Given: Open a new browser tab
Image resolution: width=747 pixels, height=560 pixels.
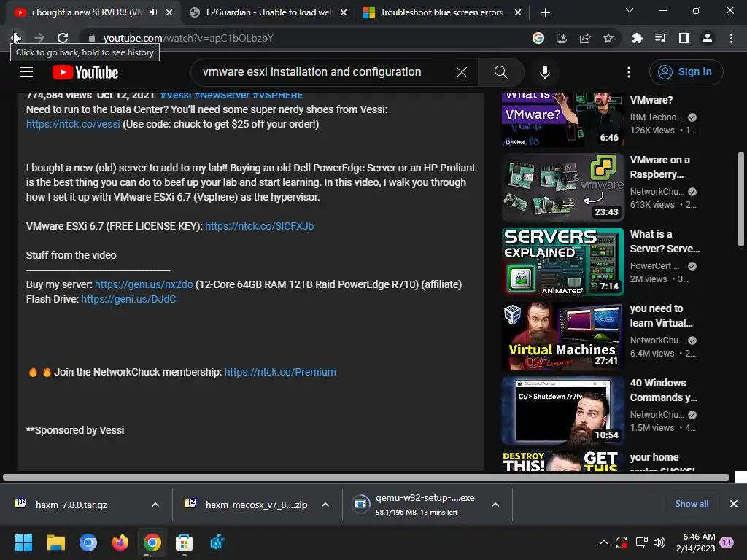Looking at the screenshot, I should tap(546, 12).
